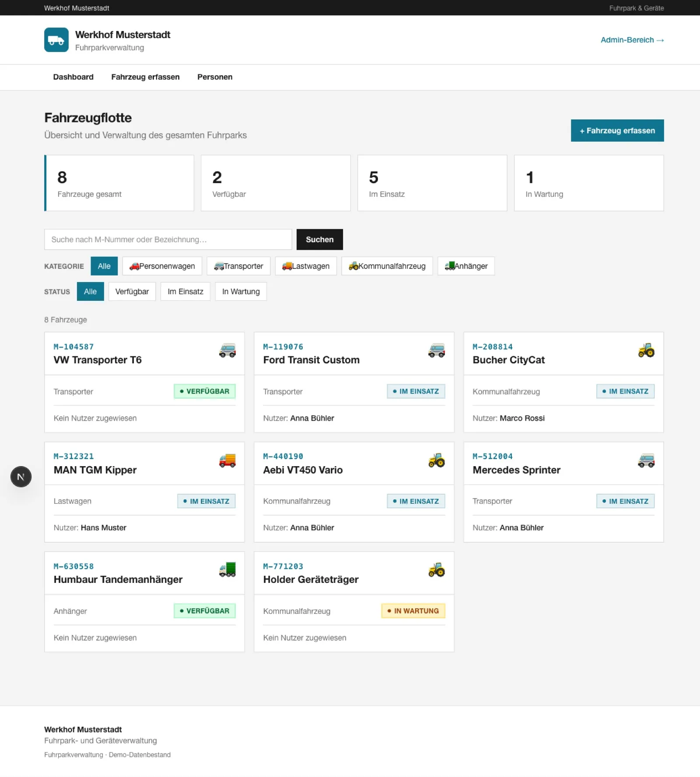Screen dimensions: 700x777
Task: Click trailer icon on Humbaur Tandemanhänger card
Action: click(x=227, y=570)
